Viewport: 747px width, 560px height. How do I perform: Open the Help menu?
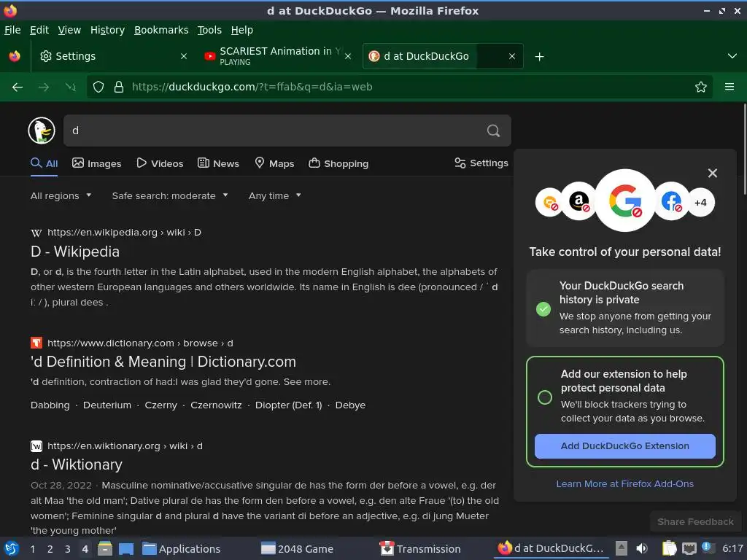[242, 30]
